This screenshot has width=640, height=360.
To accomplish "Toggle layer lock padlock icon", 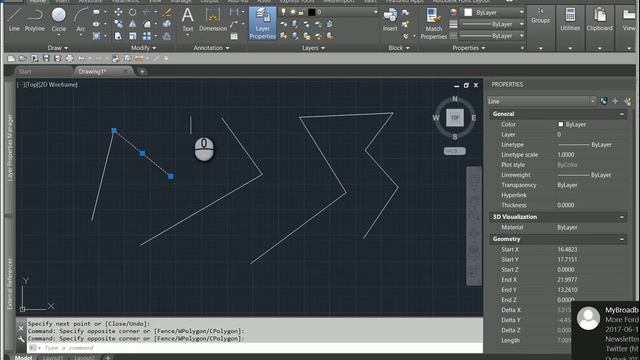I will pos(301,12).
